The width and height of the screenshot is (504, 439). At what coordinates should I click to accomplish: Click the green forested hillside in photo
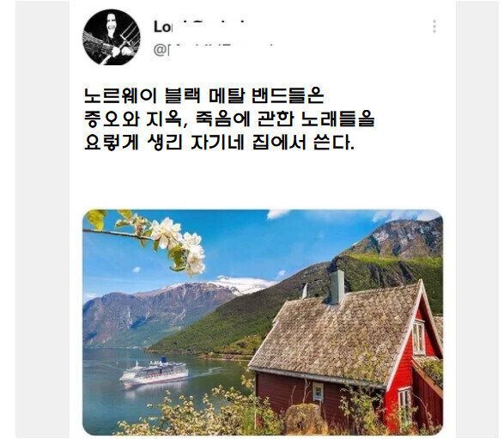coord(225,321)
